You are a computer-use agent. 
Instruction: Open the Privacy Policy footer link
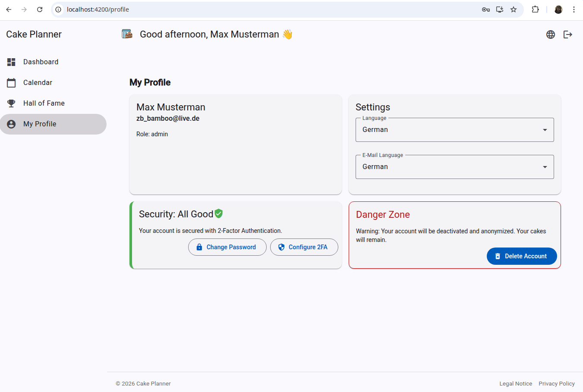(556, 383)
